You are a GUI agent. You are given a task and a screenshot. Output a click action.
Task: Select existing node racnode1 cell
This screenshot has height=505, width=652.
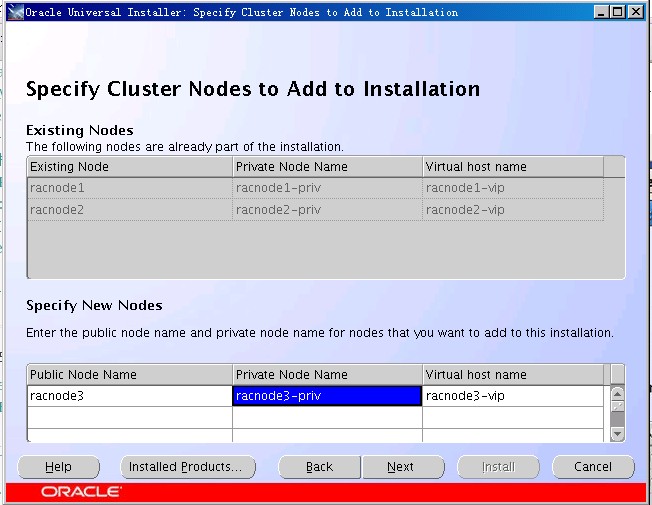coord(130,188)
